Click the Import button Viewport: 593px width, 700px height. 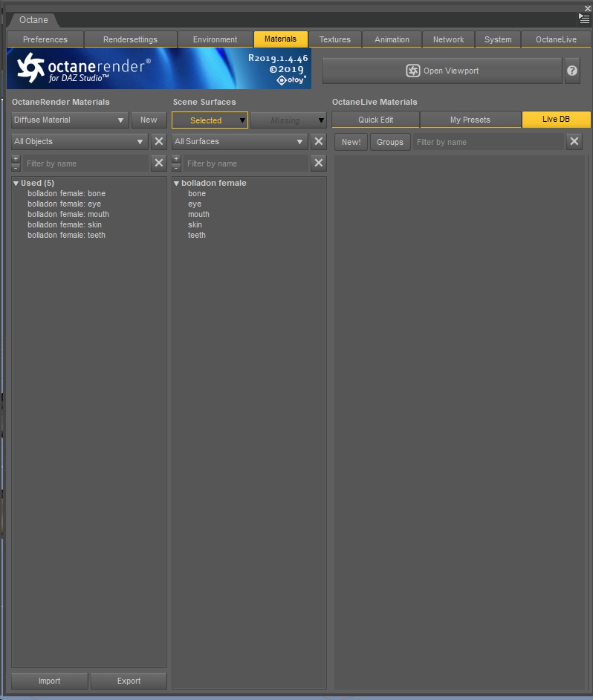pos(50,681)
